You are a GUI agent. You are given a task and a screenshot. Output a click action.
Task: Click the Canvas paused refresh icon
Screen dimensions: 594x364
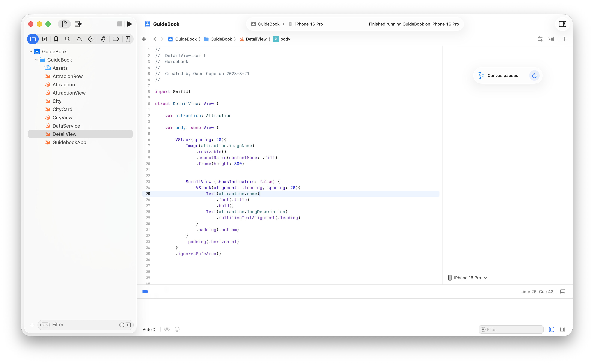tap(534, 76)
